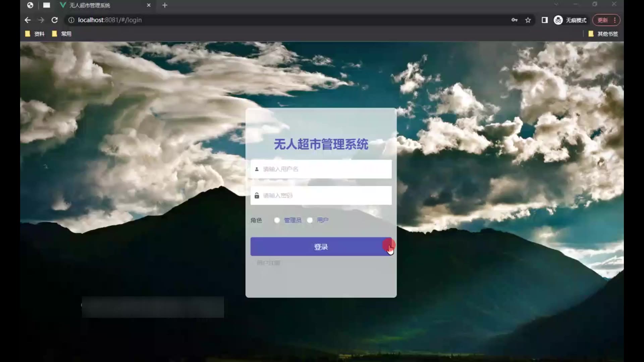This screenshot has width=644, height=362.
Task: Click the browser back arrow
Action: (x=28, y=20)
